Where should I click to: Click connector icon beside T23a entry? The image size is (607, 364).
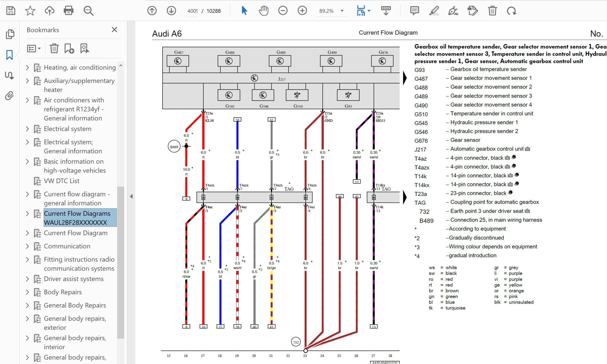(510, 193)
